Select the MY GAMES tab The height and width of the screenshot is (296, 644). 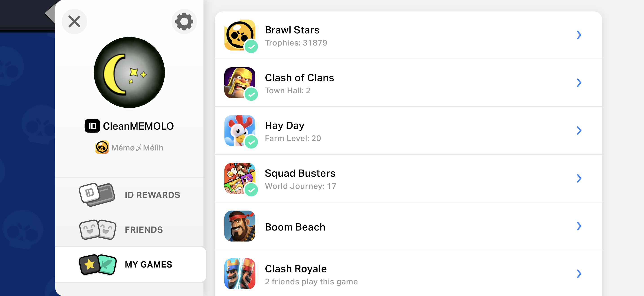tap(130, 264)
